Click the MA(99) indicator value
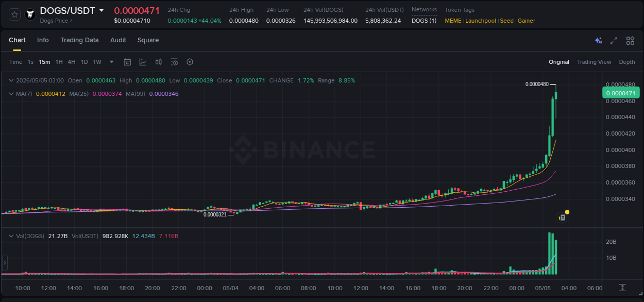Viewport: 644px width, 302px height. tap(164, 94)
